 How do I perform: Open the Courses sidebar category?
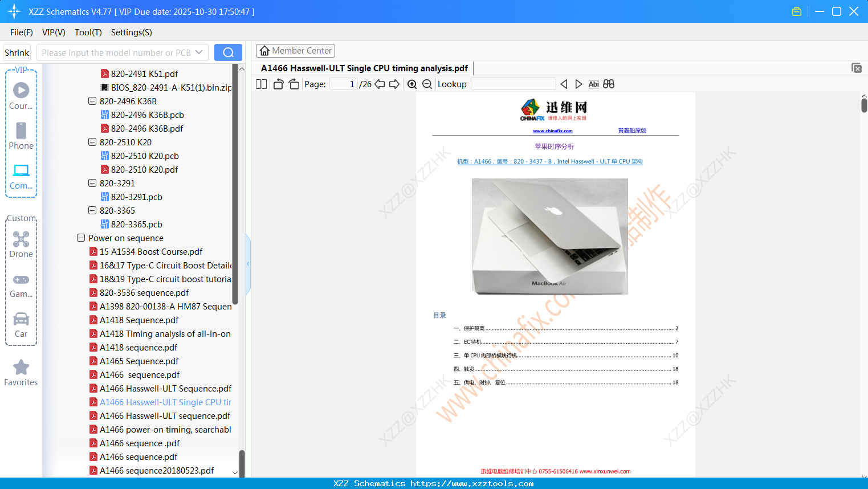click(21, 96)
